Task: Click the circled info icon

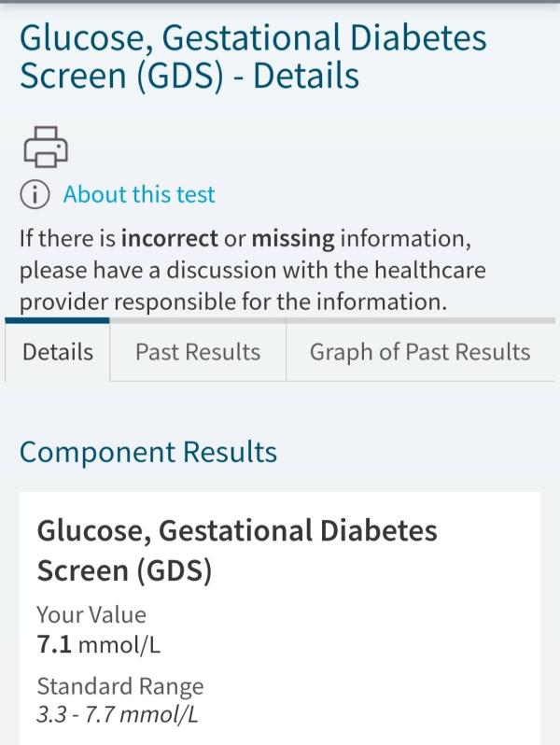Action: [35, 195]
